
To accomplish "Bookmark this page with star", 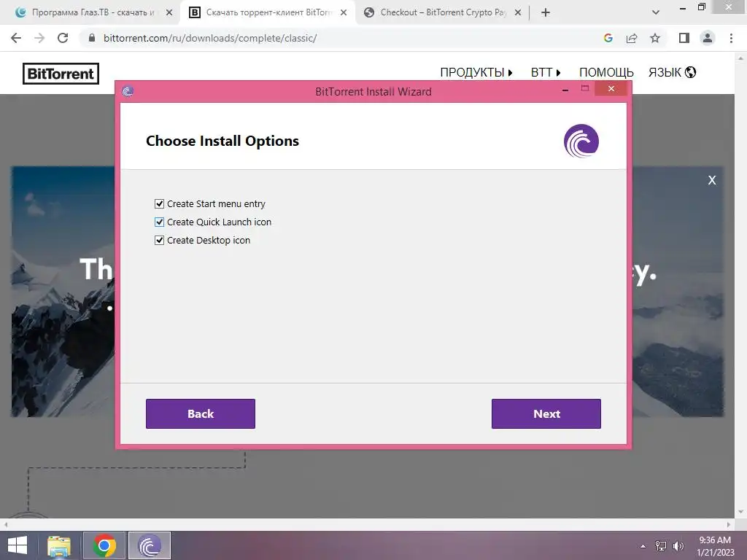I will (655, 38).
